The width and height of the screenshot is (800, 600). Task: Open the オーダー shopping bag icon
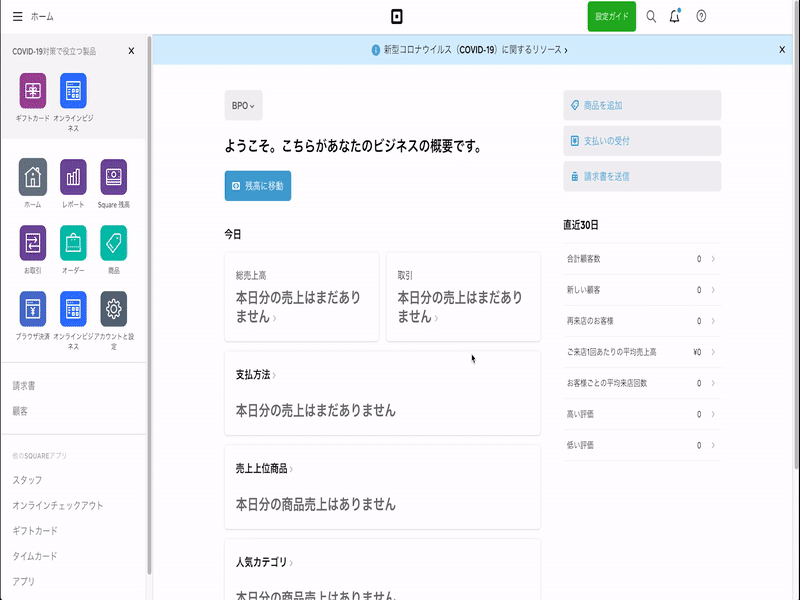[73, 243]
